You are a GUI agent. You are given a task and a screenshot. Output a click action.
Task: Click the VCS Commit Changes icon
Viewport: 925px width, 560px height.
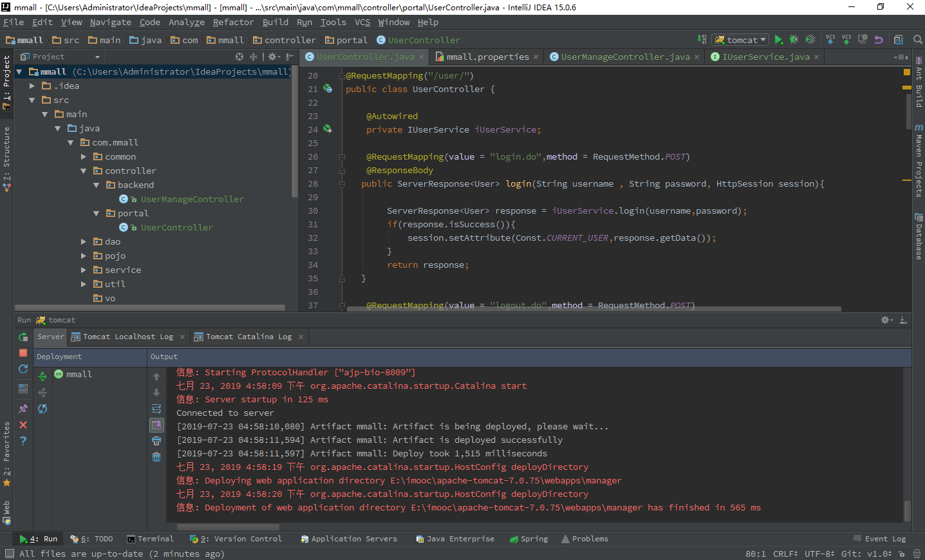coord(846,40)
